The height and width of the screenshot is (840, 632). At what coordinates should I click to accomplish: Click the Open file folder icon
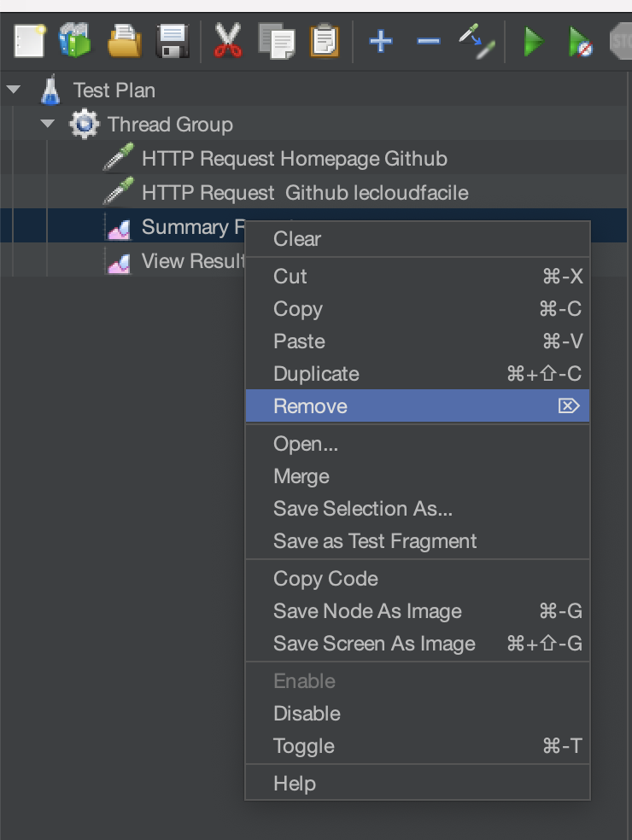coord(124,40)
